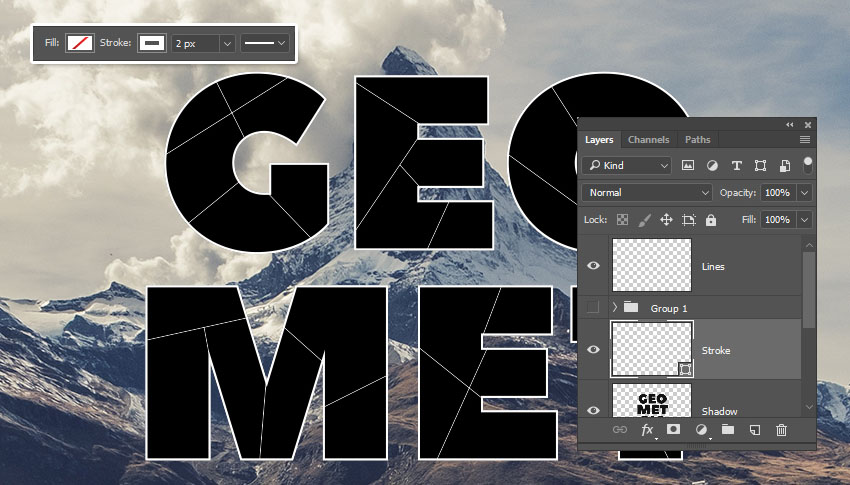The height and width of the screenshot is (485, 850).
Task: Expand the Group 1 folder
Action: [x=614, y=307]
